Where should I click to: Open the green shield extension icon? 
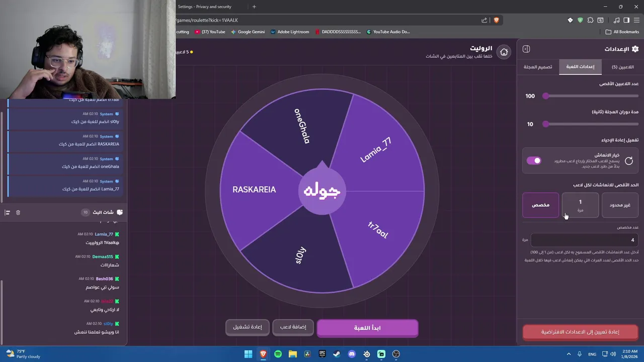[580, 20]
